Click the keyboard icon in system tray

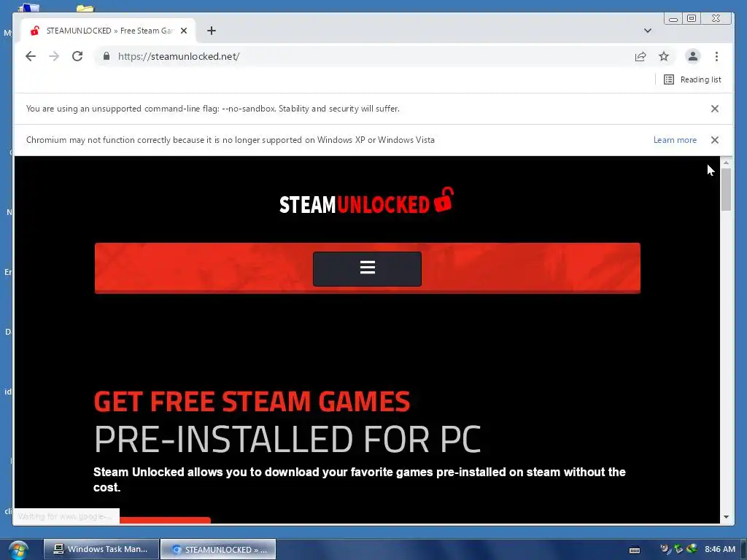point(635,550)
